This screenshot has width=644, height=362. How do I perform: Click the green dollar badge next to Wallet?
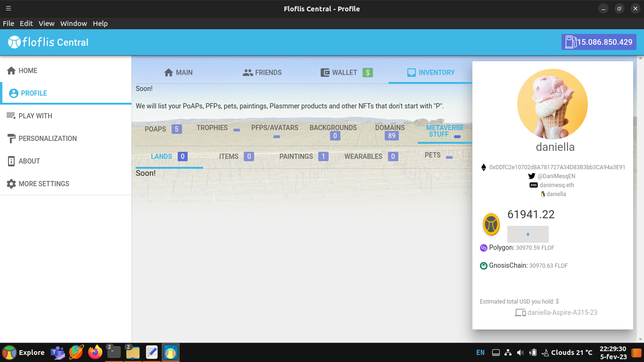click(x=368, y=73)
